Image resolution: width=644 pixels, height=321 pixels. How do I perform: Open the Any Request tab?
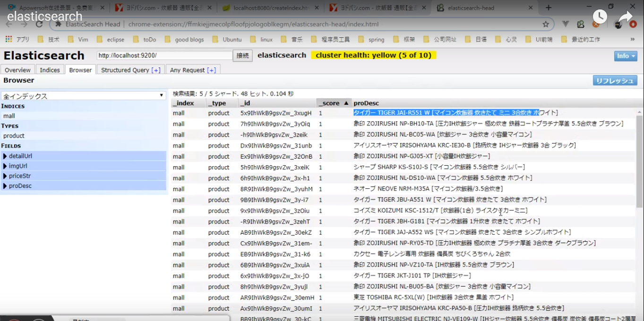click(193, 70)
